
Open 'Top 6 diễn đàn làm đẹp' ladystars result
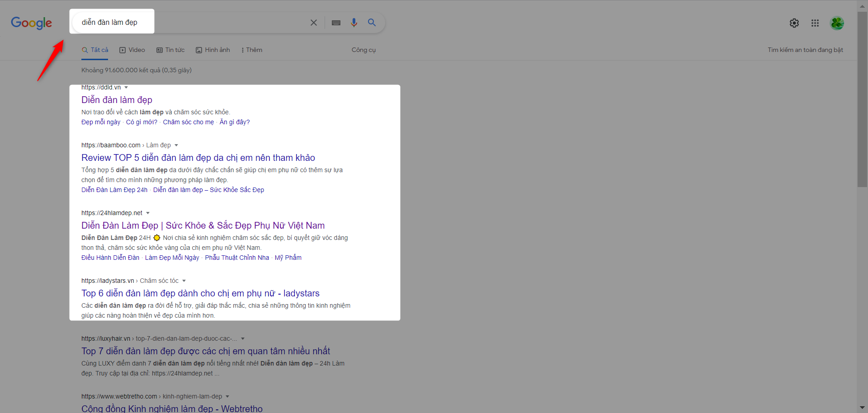click(x=200, y=293)
